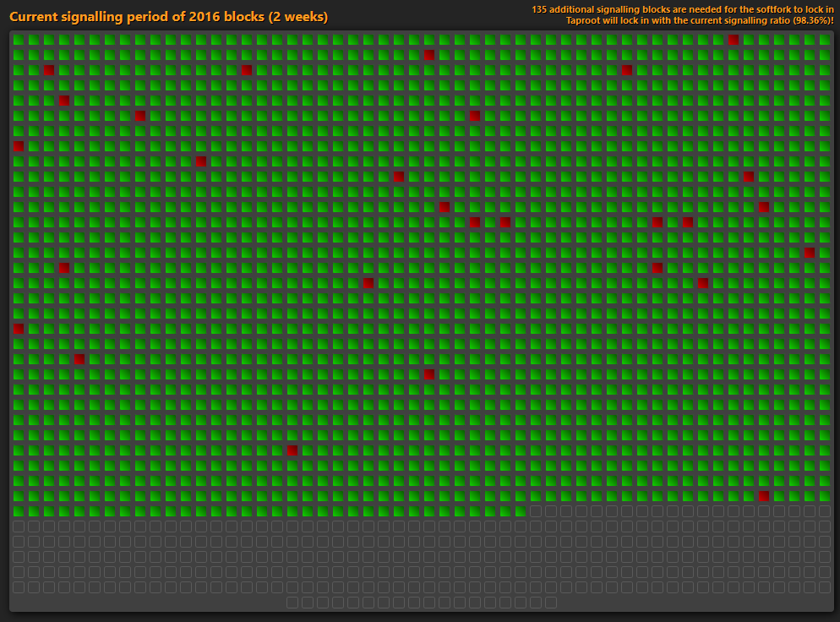Image resolution: width=840 pixels, height=622 pixels.
Task: Click first empty block after last green block
Action: (x=535, y=511)
